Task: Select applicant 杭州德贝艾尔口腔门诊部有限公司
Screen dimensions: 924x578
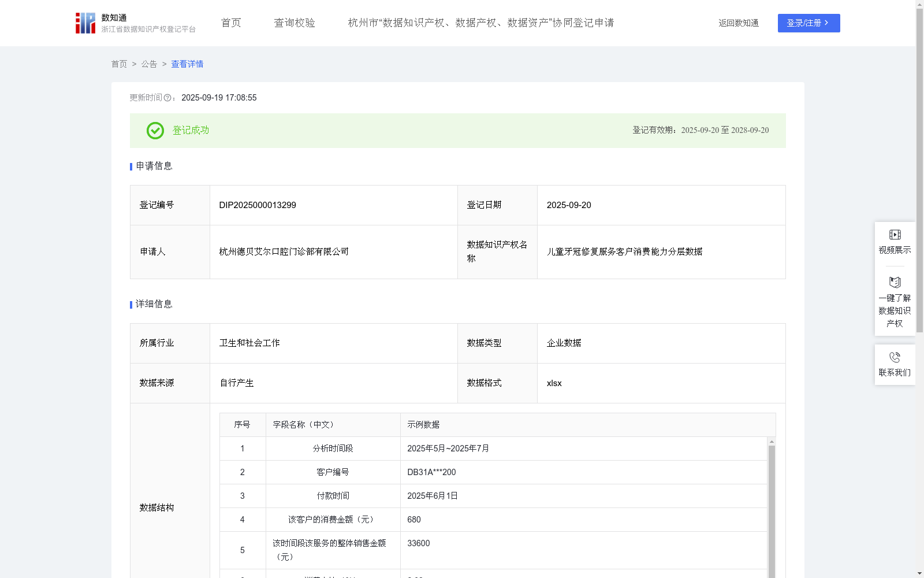Action: 284,252
